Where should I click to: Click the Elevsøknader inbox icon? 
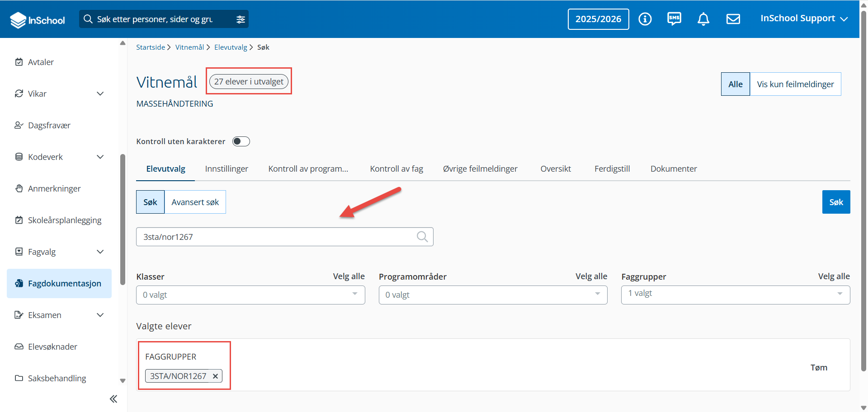(x=19, y=346)
